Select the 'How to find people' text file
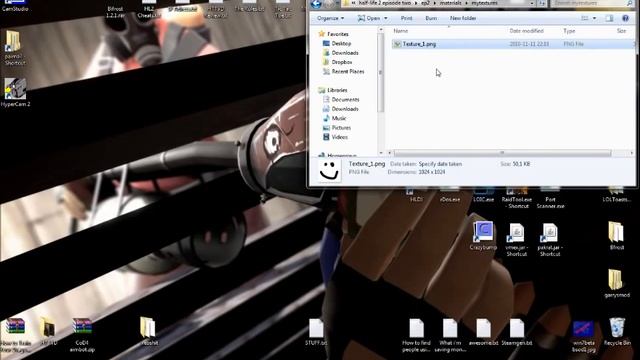The width and height of the screenshot is (640, 360). point(416,336)
